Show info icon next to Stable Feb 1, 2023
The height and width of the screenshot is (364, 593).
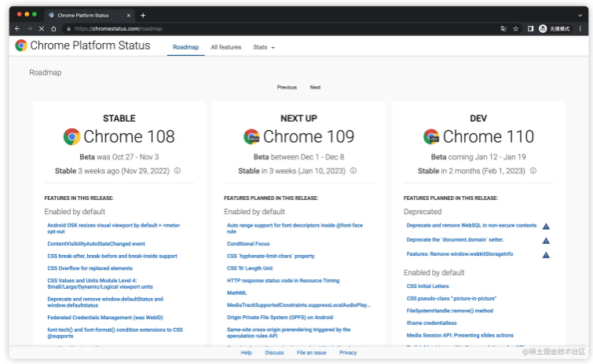533,171
